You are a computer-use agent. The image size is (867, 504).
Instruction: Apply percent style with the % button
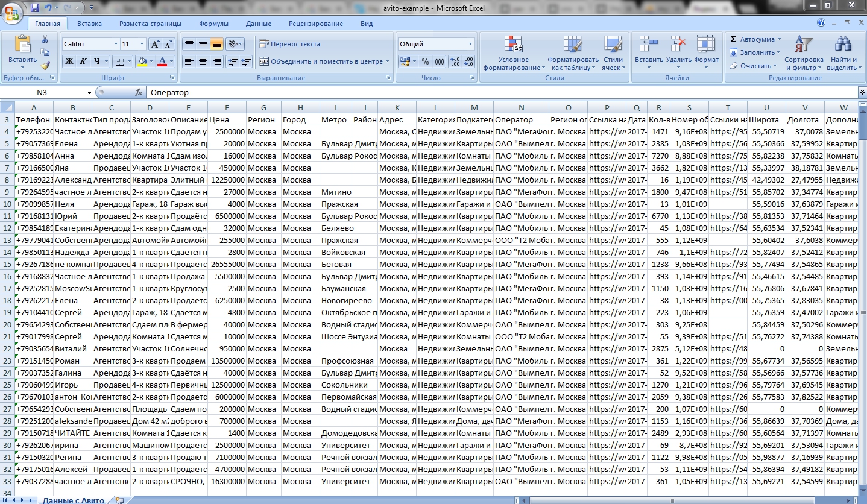coord(425,61)
